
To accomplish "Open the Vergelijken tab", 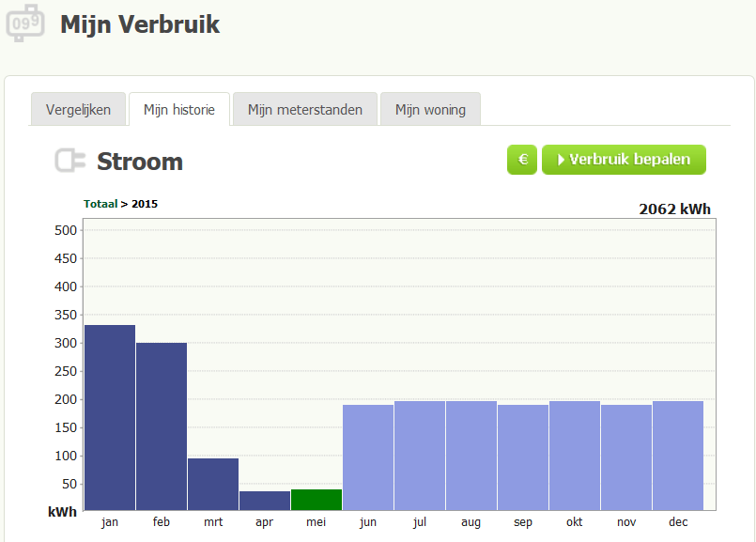I will (x=78, y=109).
